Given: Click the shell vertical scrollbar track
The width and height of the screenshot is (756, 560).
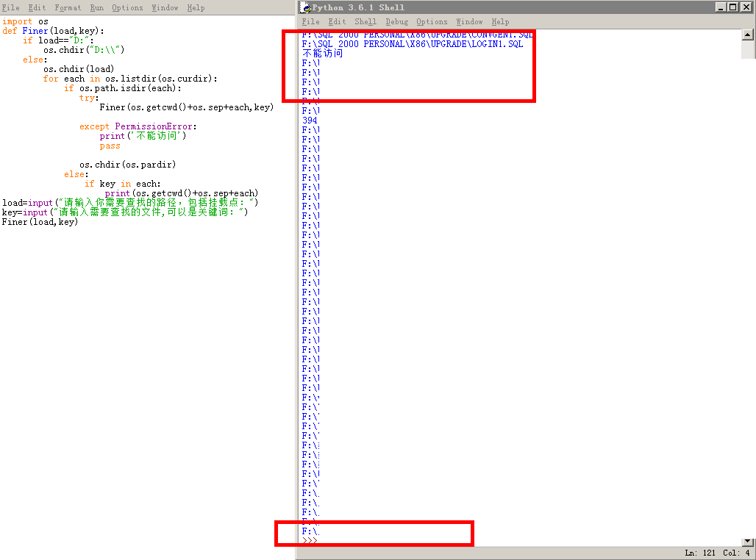Looking at the screenshot, I should [748, 294].
